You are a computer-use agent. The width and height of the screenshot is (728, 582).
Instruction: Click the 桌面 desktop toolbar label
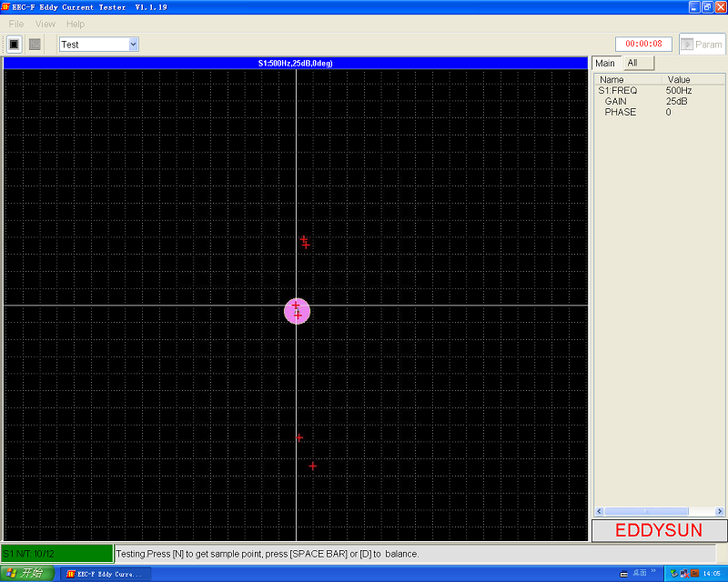(640, 573)
